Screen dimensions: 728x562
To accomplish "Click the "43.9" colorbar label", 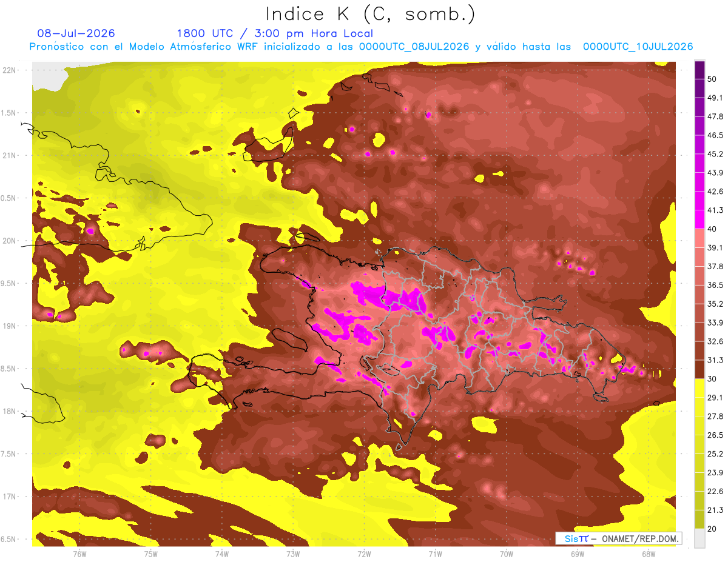I will click(715, 173).
